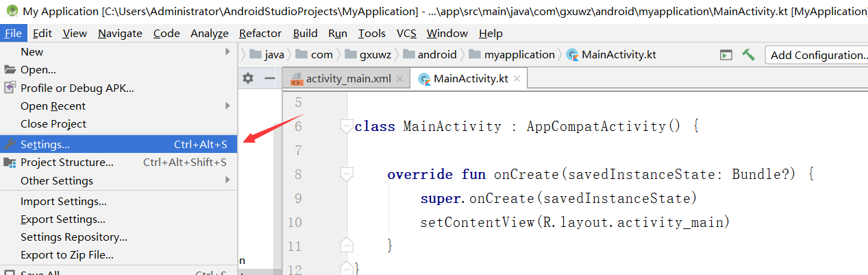Image resolution: width=868 pixels, height=275 pixels.
Task: Collapse the onCreate function fold marker
Action: click(x=347, y=174)
